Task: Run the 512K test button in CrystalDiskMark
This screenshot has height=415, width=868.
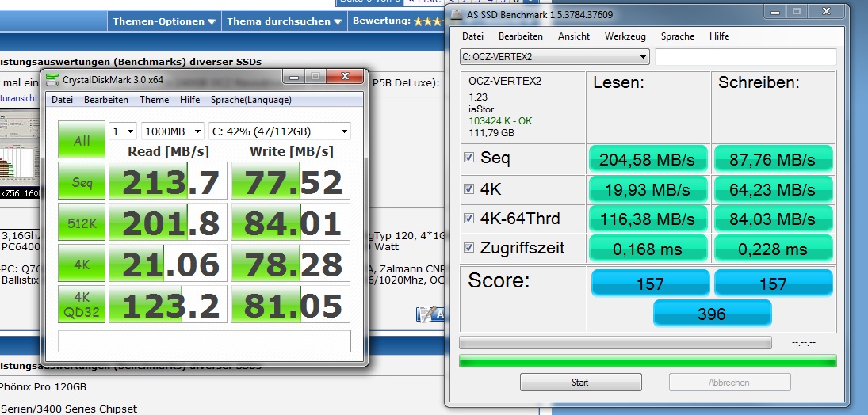Action: (82, 222)
